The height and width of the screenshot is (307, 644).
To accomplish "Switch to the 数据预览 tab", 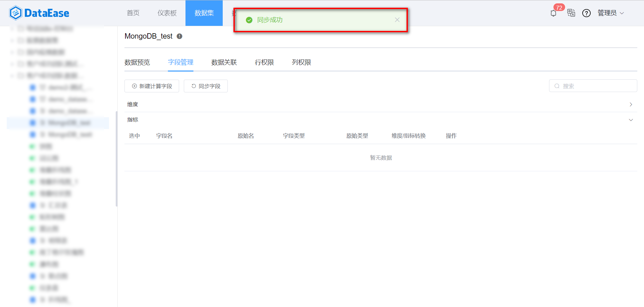I will click(x=137, y=62).
